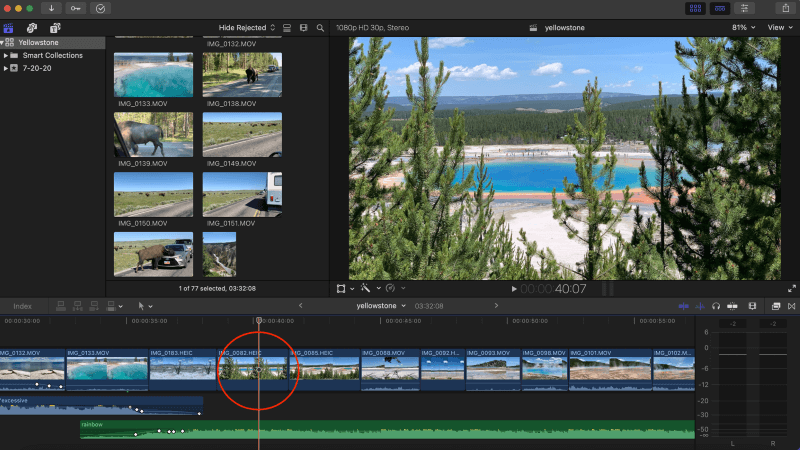Image resolution: width=800 pixels, height=450 pixels.
Task: Show the libraries sidebar icon
Action: 8,28
